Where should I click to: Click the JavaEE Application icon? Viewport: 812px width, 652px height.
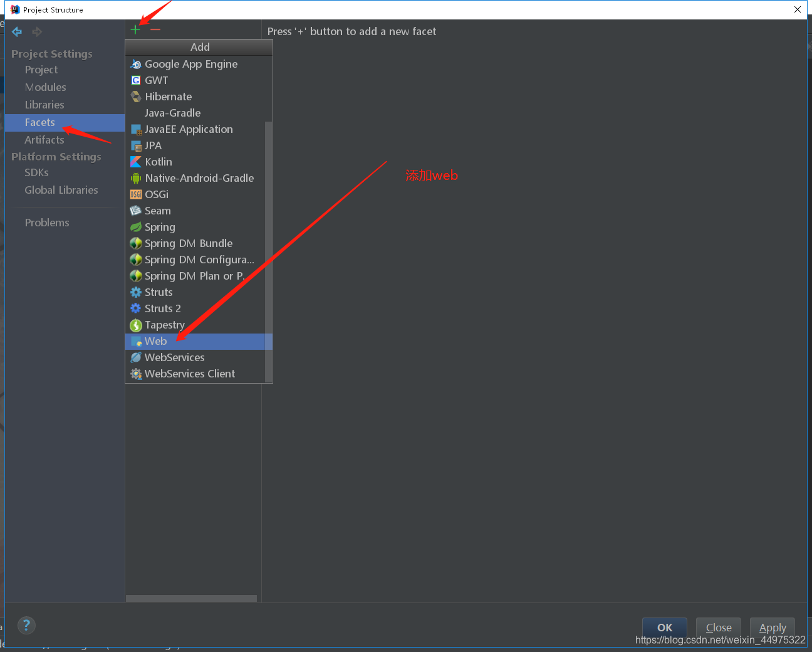pos(136,129)
